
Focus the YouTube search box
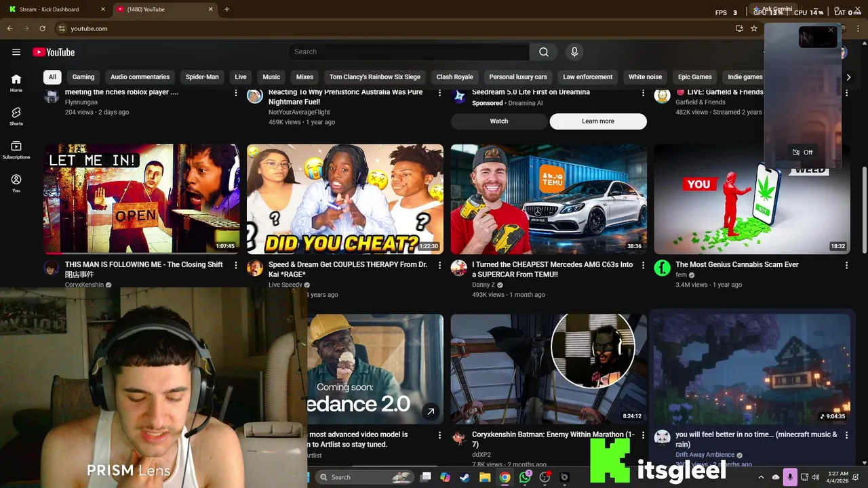click(x=408, y=52)
